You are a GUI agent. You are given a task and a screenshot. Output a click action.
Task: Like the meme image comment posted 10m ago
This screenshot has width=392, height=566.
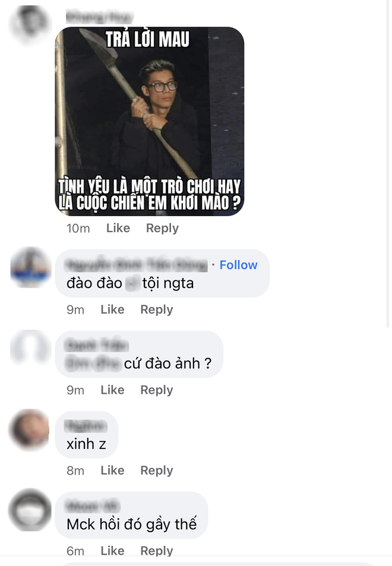[118, 228]
